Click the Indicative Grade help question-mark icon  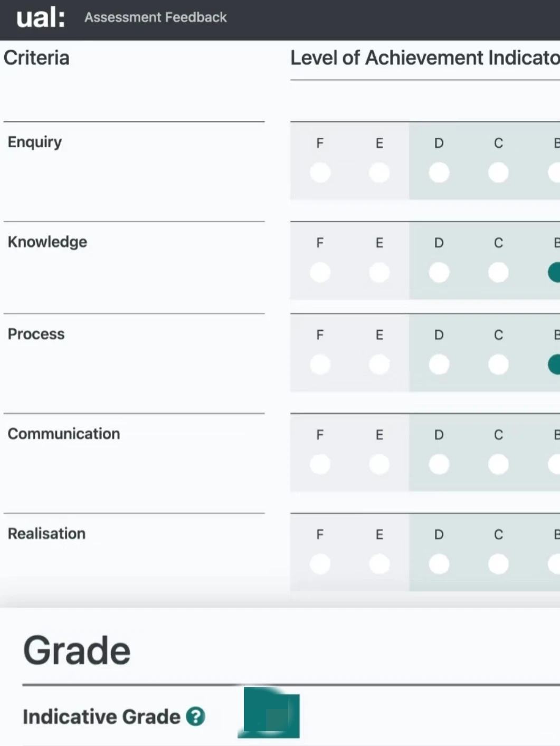[195, 716]
